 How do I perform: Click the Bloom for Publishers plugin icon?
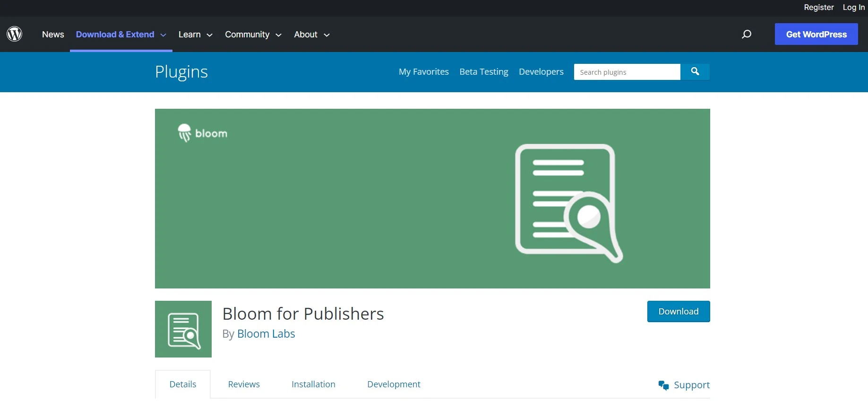tap(183, 329)
